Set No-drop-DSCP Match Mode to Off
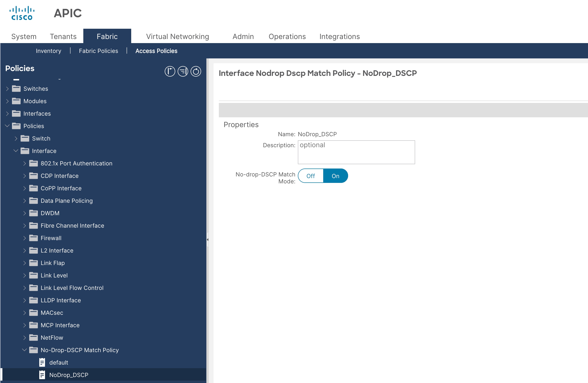 311,176
